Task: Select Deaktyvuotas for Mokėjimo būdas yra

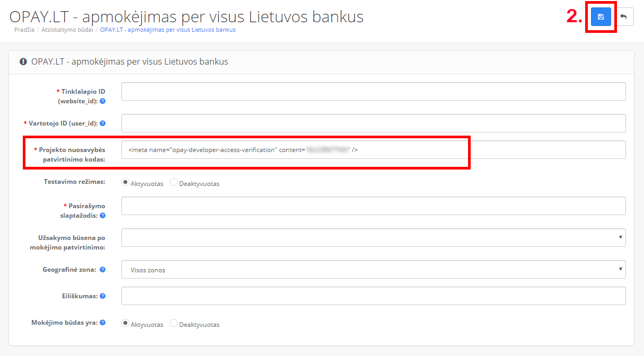Action: (x=173, y=323)
